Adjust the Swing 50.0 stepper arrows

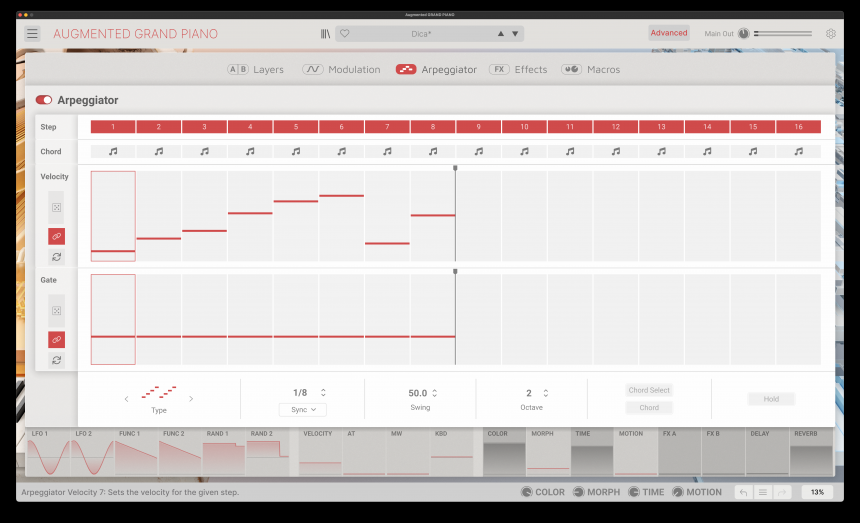[x=434, y=393]
